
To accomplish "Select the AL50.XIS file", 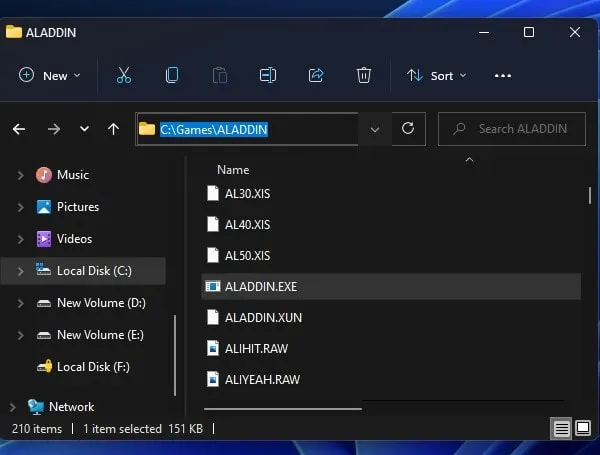I will [391, 255].
